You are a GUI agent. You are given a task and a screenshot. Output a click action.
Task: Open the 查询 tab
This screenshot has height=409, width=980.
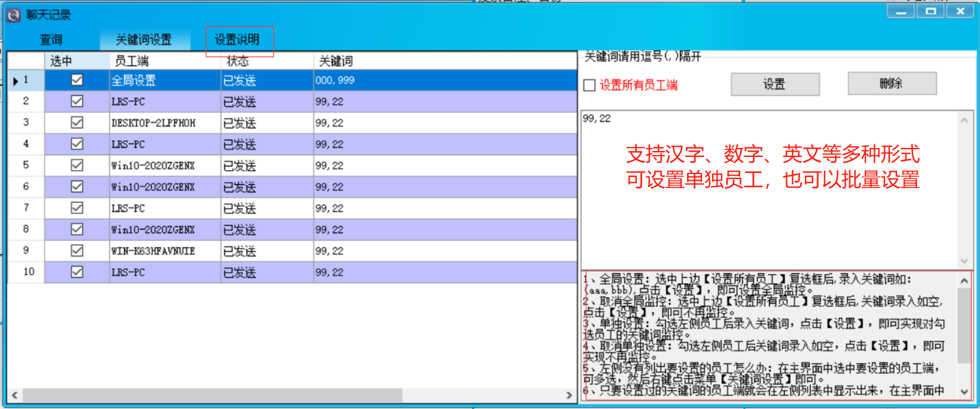pyautogui.click(x=51, y=40)
